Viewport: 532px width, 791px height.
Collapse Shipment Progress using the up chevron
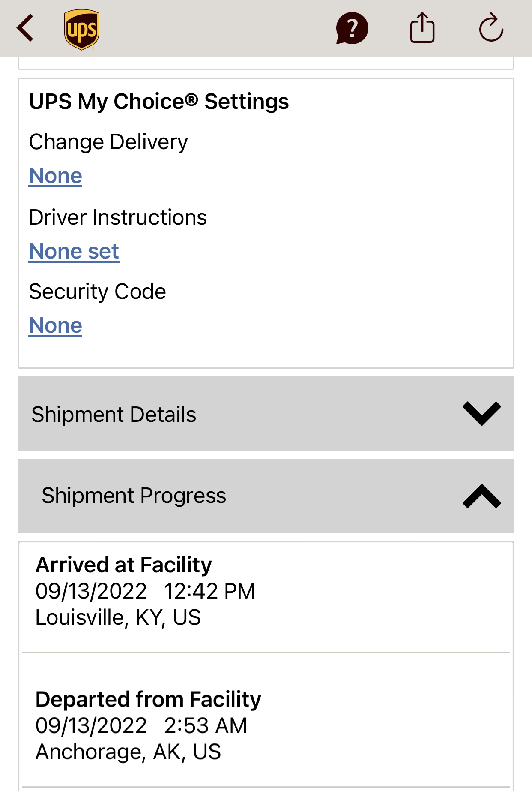click(481, 496)
